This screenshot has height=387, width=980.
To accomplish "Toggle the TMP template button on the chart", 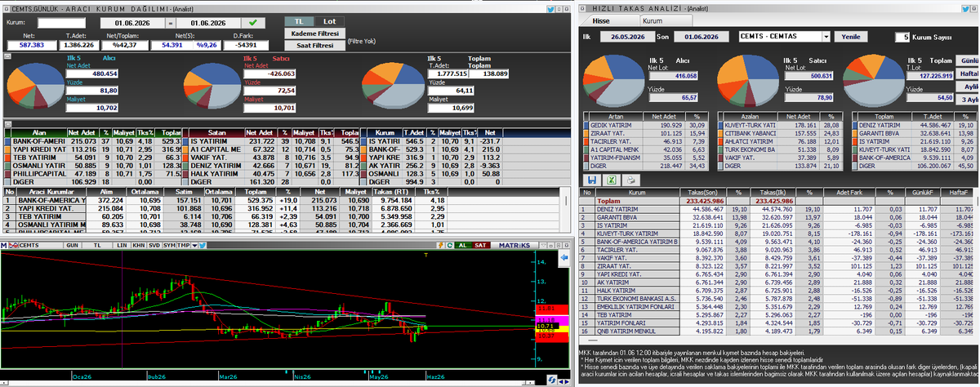I will [183, 245].
